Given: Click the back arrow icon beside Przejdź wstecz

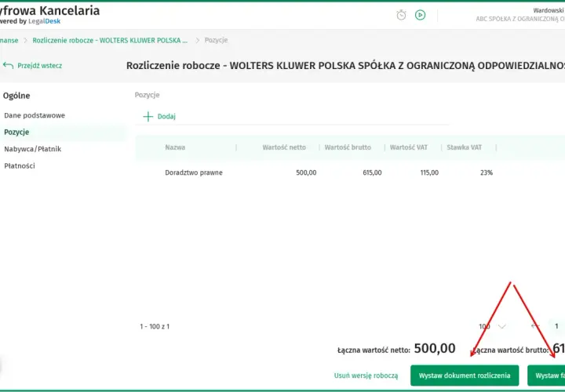Looking at the screenshot, I should (x=8, y=66).
